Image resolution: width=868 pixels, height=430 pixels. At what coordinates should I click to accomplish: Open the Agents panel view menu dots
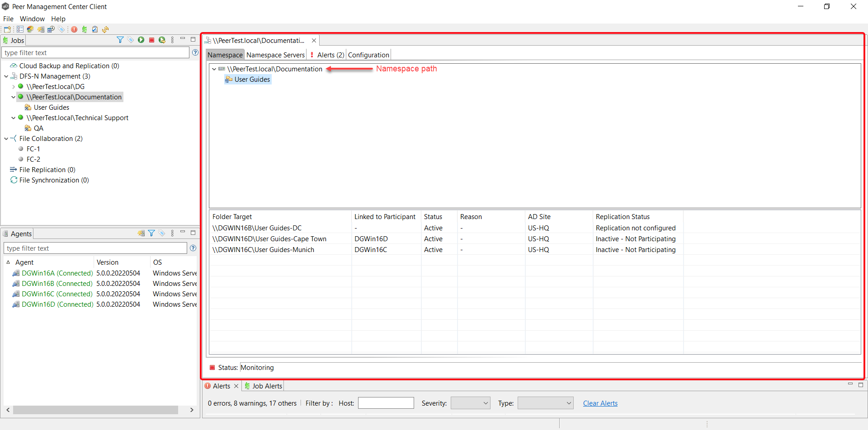(172, 233)
